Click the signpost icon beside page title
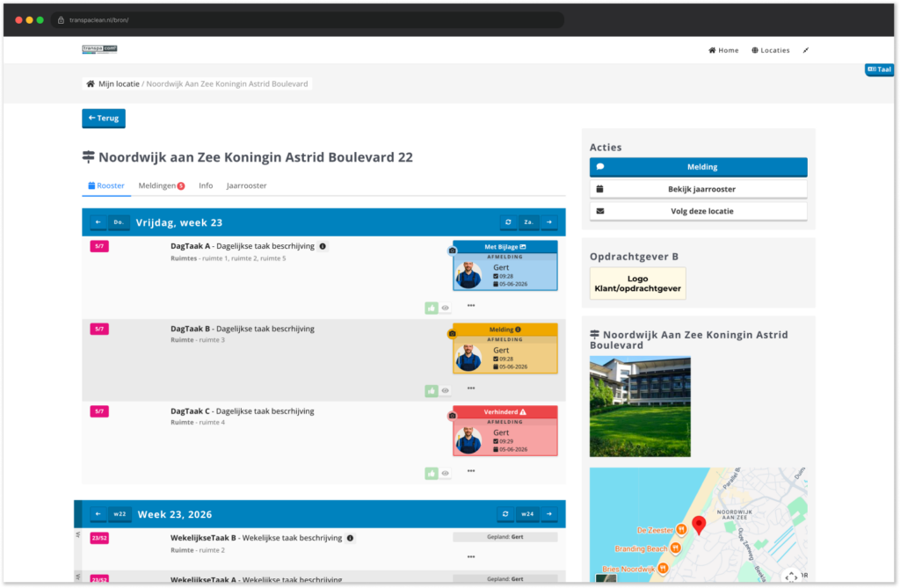This screenshot has height=588, width=900. 88,156
